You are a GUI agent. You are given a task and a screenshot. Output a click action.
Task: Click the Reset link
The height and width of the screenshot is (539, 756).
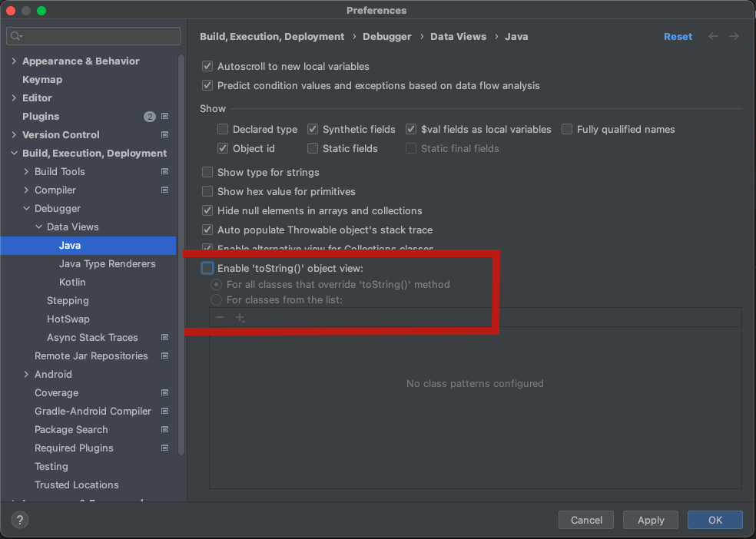[x=678, y=36]
